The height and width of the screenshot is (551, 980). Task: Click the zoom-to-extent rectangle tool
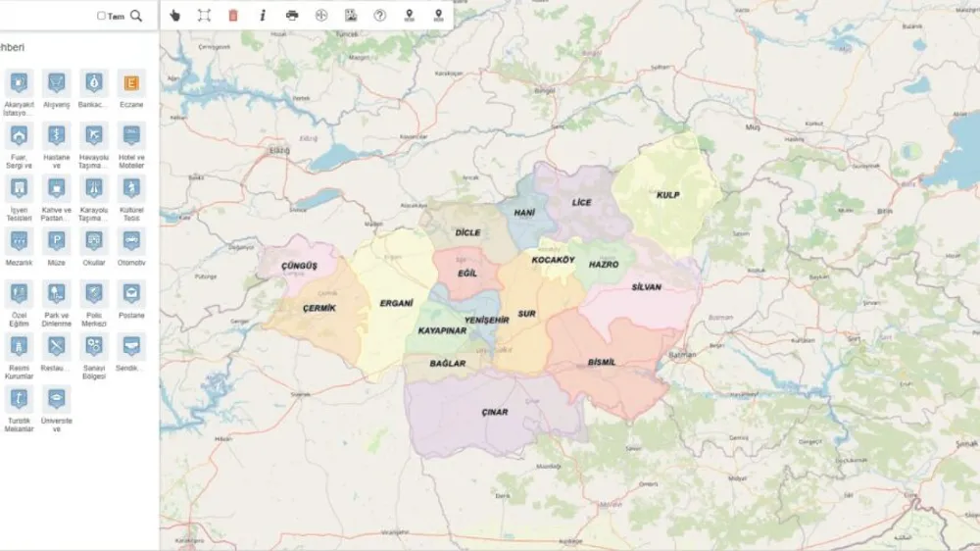tap(204, 15)
